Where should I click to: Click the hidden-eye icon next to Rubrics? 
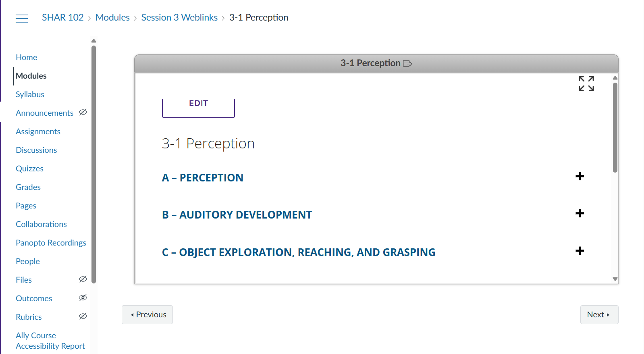coord(83,317)
